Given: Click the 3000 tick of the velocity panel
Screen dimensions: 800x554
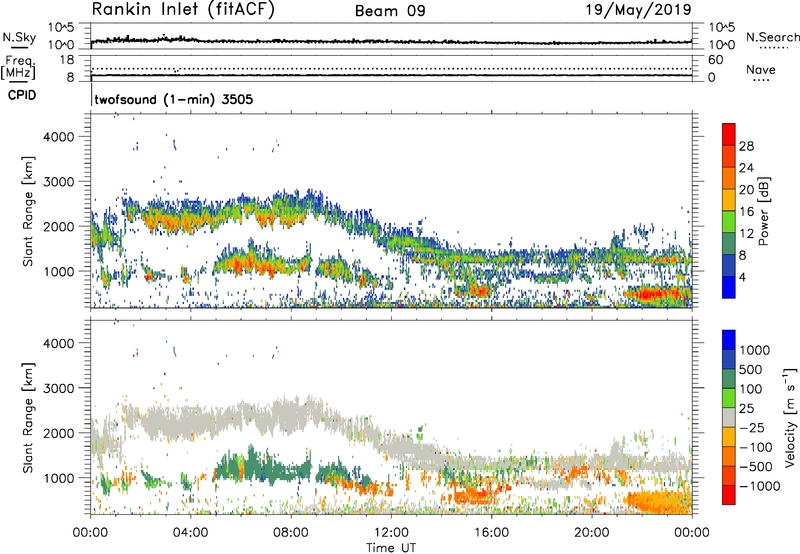Looking at the screenshot, I should tap(59, 388).
